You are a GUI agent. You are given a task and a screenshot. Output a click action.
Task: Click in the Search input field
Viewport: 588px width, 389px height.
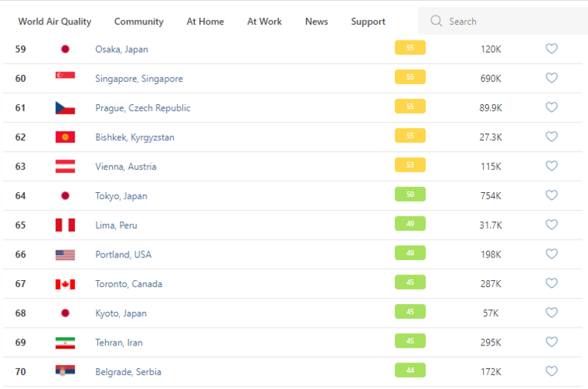pos(506,22)
